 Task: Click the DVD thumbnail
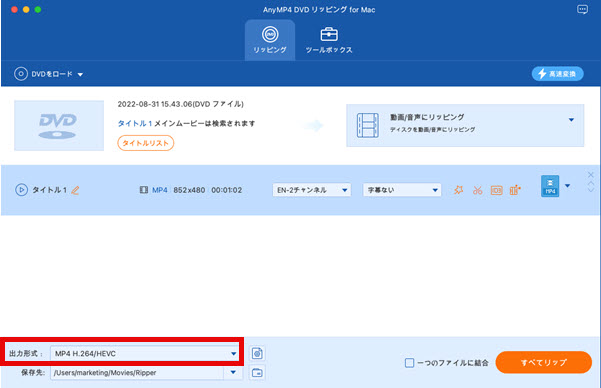pyautogui.click(x=59, y=125)
